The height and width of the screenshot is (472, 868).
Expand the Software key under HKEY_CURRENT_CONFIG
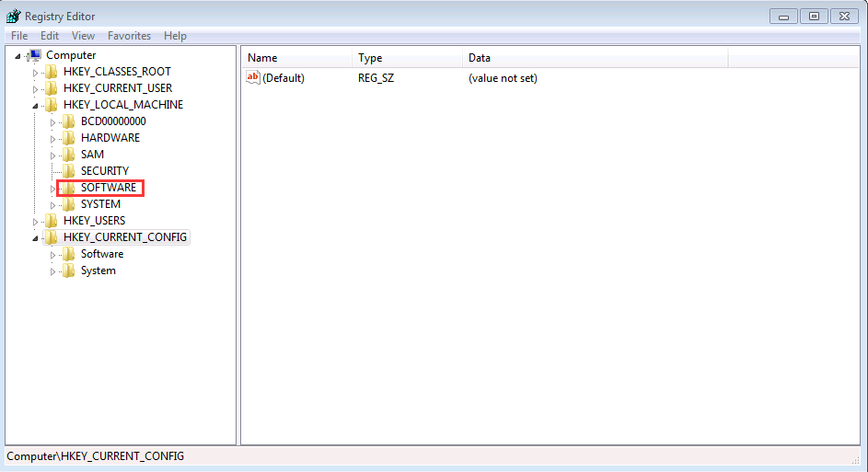pos(53,255)
